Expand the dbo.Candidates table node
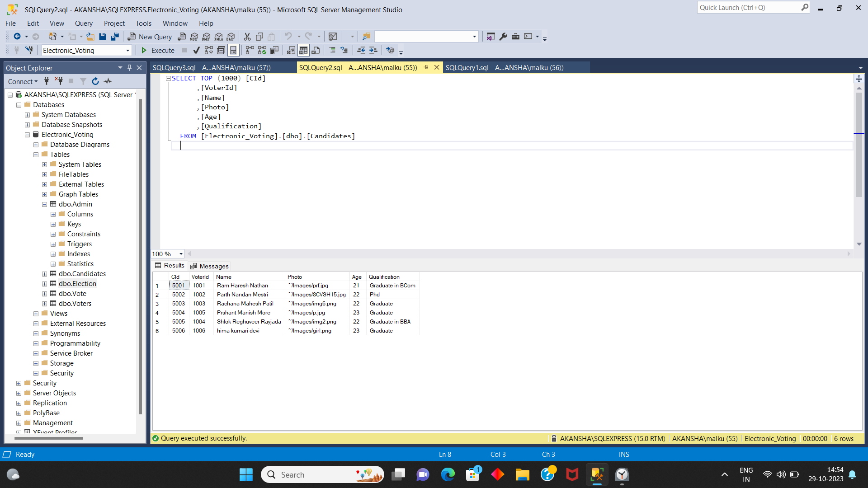This screenshot has height=488, width=868. 44,274
